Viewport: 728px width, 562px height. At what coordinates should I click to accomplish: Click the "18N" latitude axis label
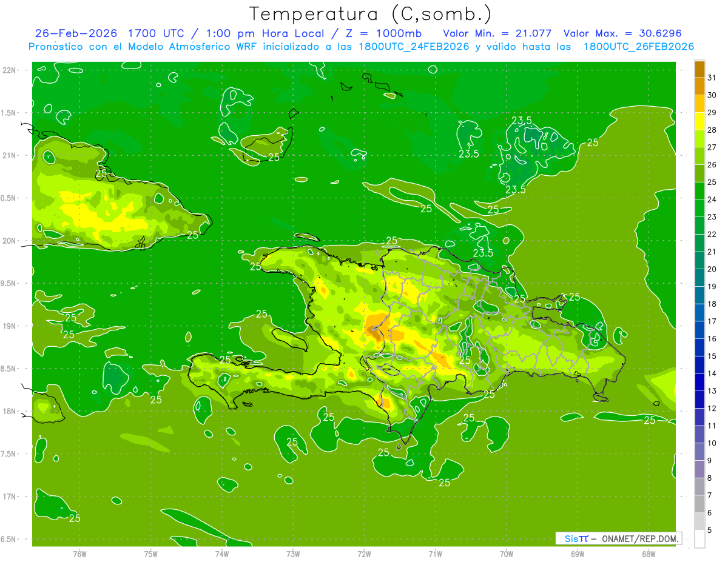click(9, 411)
